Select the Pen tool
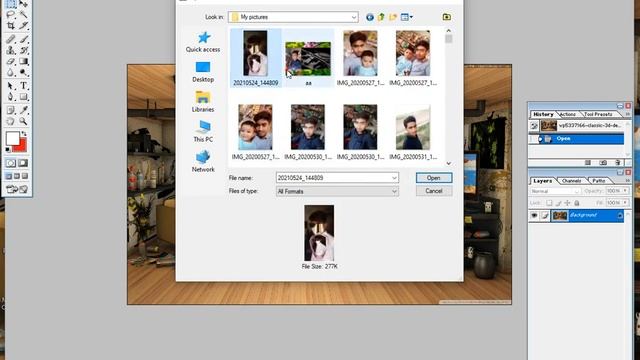This screenshot has height=360, width=640. pos(11,97)
